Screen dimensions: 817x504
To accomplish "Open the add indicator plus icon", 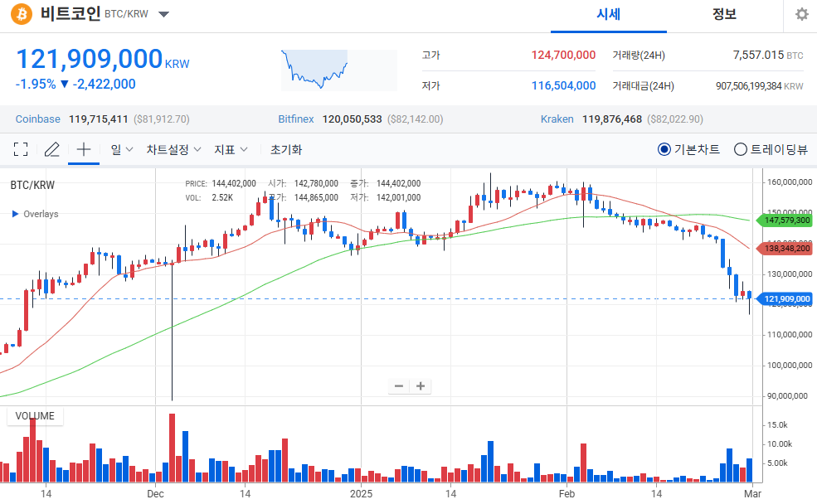I will pyautogui.click(x=83, y=149).
